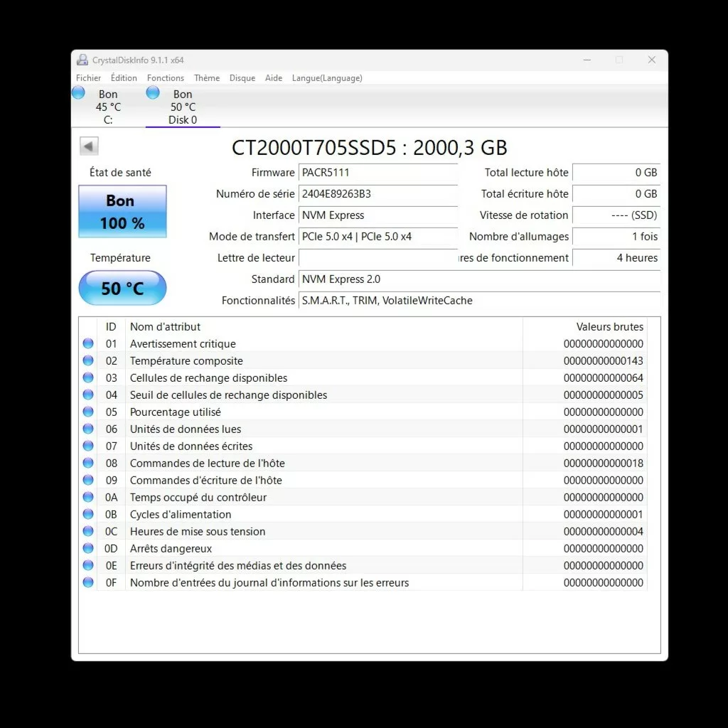Image resolution: width=728 pixels, height=728 pixels.
Task: Open the Langue(Language) menu
Action: pyautogui.click(x=327, y=78)
